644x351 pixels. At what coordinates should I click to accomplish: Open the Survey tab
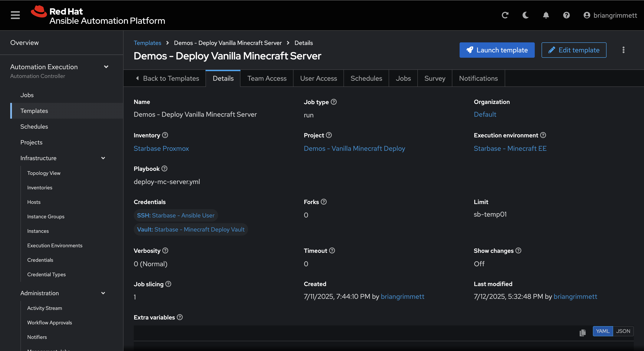tap(435, 78)
